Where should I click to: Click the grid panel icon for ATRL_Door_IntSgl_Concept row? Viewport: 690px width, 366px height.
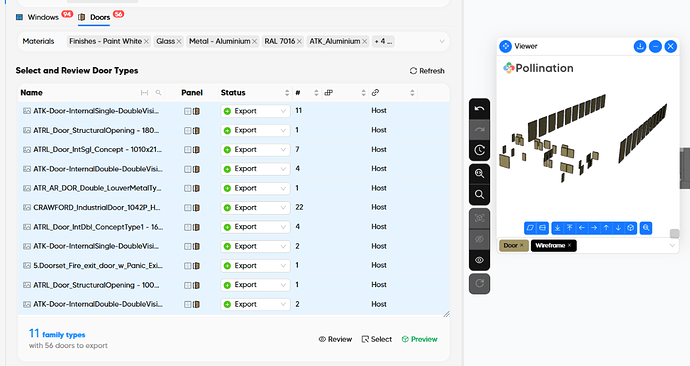tap(187, 150)
